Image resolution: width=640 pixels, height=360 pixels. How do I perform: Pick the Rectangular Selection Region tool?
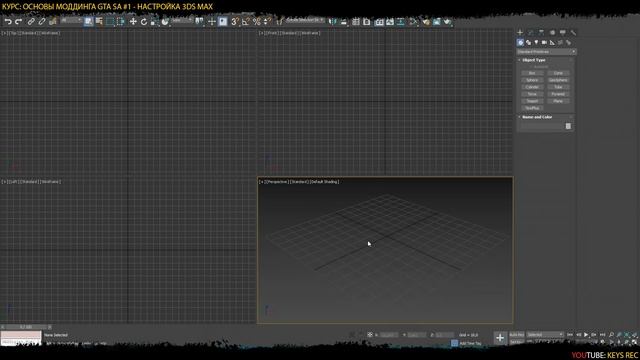[x=110, y=21]
